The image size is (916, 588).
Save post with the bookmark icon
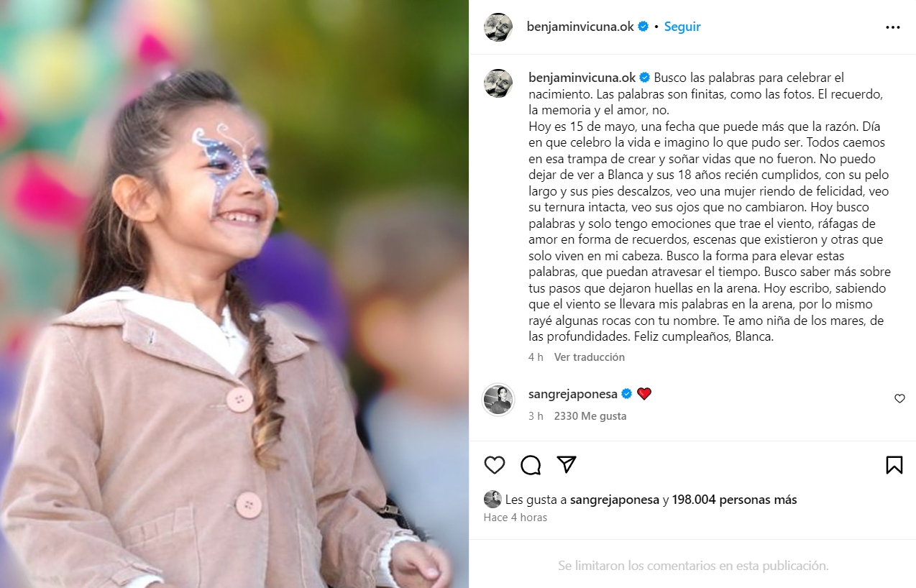pyautogui.click(x=894, y=465)
